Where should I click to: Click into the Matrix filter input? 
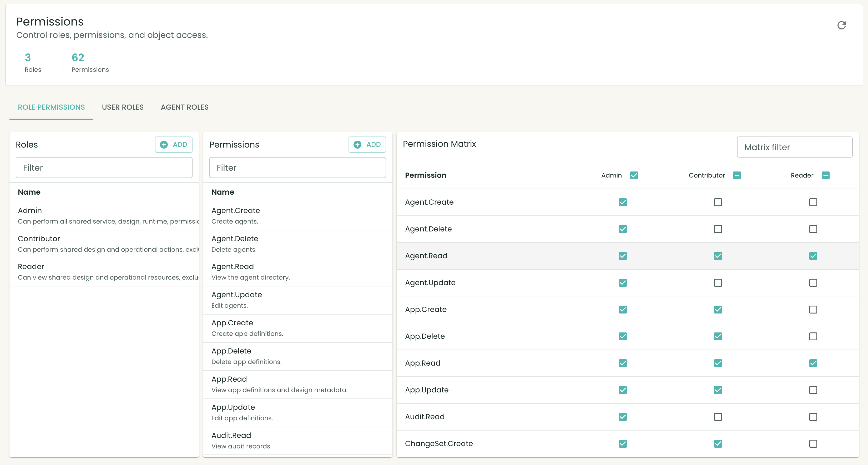click(795, 147)
